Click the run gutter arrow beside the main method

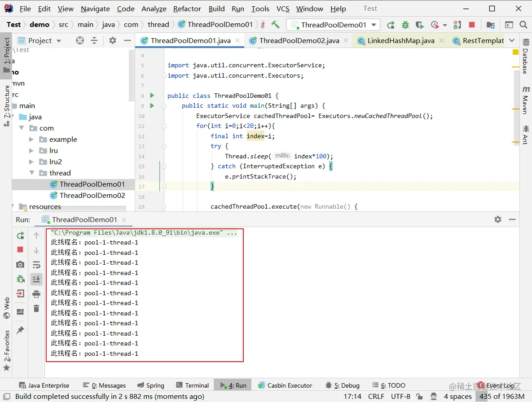152,106
